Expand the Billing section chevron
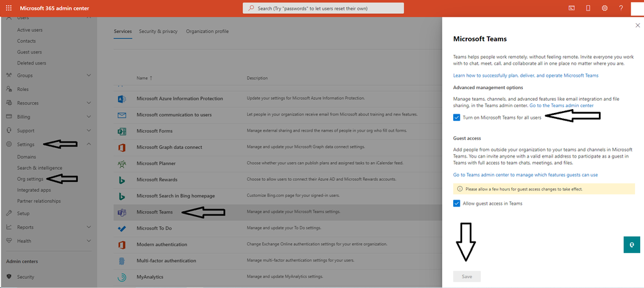This screenshot has height=288, width=644. pyautogui.click(x=89, y=117)
